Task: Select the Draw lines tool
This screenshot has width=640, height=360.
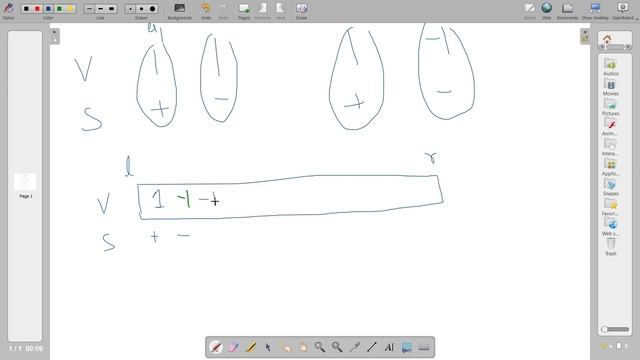Action: click(x=372, y=347)
